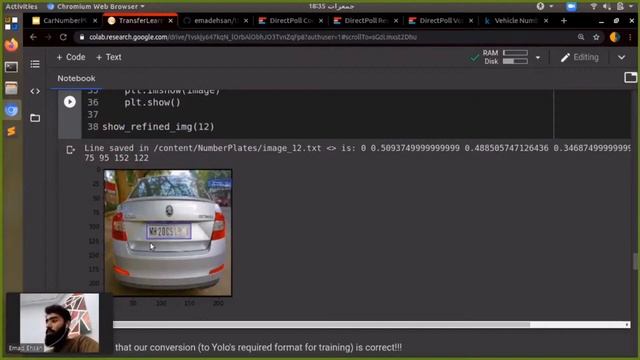
Task: Focus Chromium icon in the Ubuntu dock
Action: 11,110
